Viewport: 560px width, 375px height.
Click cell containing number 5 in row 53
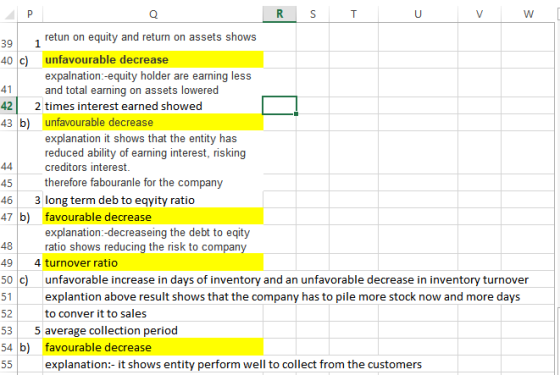point(30,330)
